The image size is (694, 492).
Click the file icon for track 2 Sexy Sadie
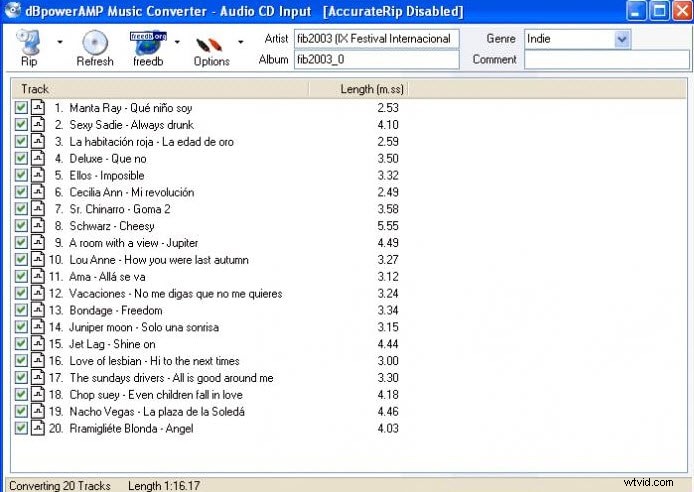(38, 124)
